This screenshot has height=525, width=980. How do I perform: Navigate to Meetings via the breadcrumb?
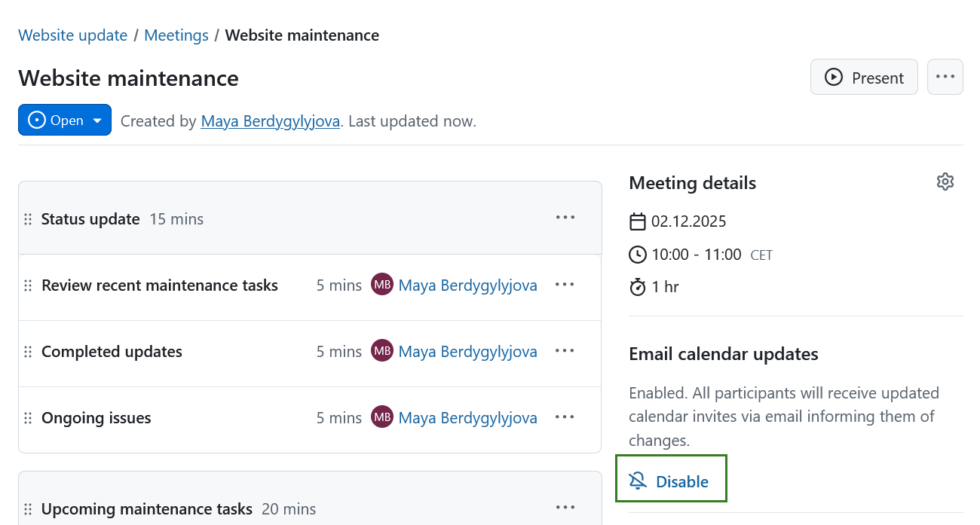176,35
